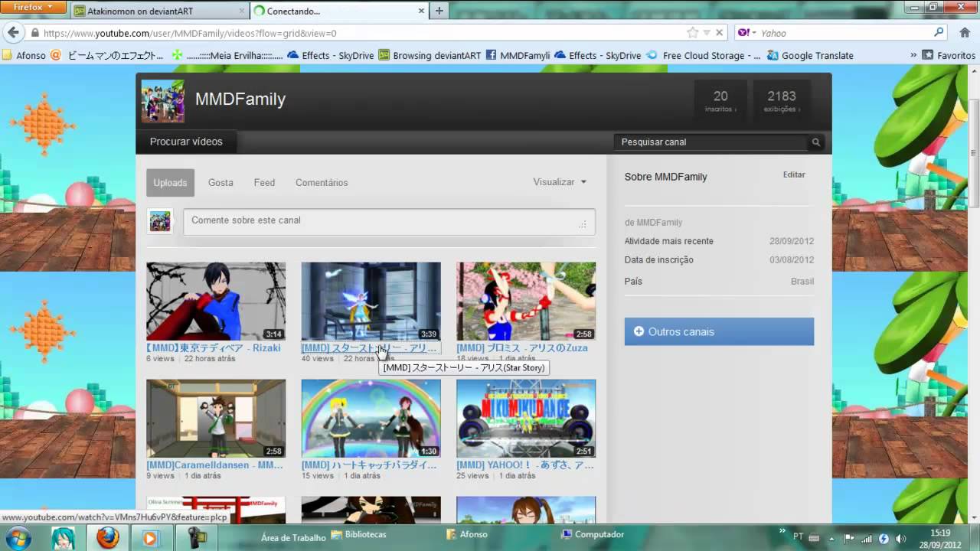The height and width of the screenshot is (551, 980).
Task: Open the Miku icon in the taskbar
Action: click(64, 538)
